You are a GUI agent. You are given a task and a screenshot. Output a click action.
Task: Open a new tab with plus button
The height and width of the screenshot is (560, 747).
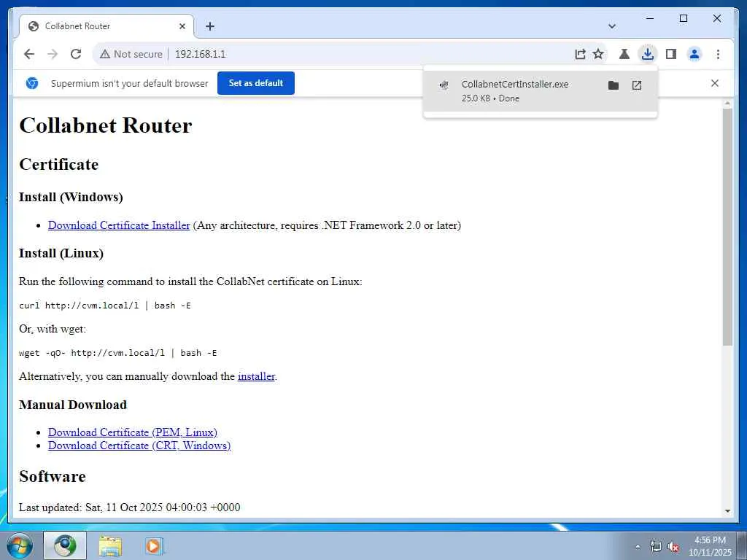click(209, 26)
